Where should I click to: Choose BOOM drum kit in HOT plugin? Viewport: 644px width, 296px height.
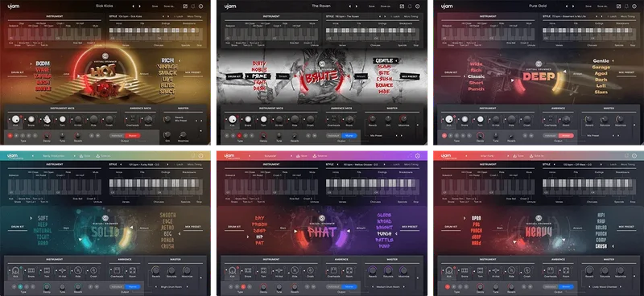coord(43,64)
